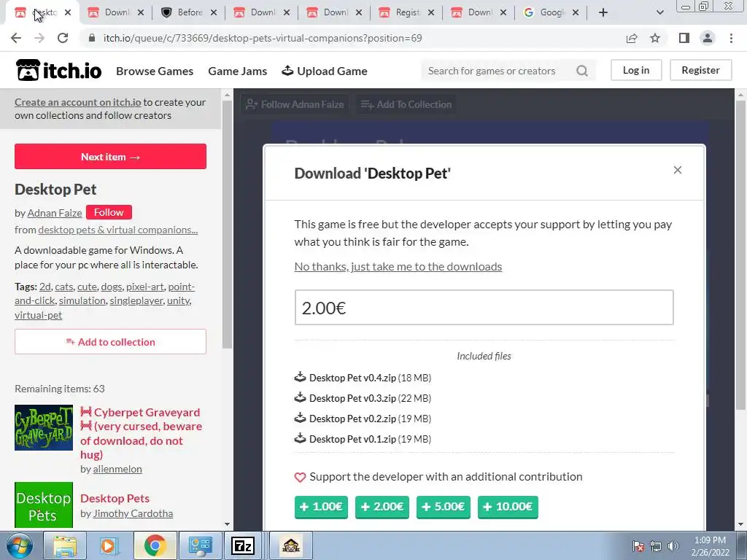The width and height of the screenshot is (747, 560).
Task: Open the Windows Start menu
Action: coord(19,545)
